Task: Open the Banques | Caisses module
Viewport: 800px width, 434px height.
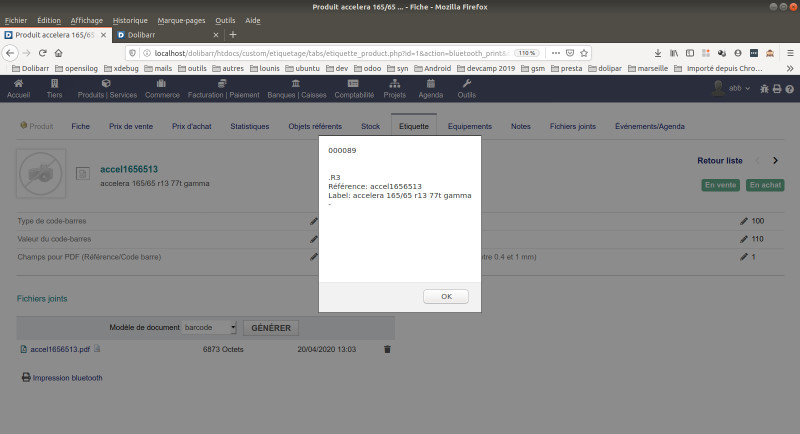Action: coord(296,88)
